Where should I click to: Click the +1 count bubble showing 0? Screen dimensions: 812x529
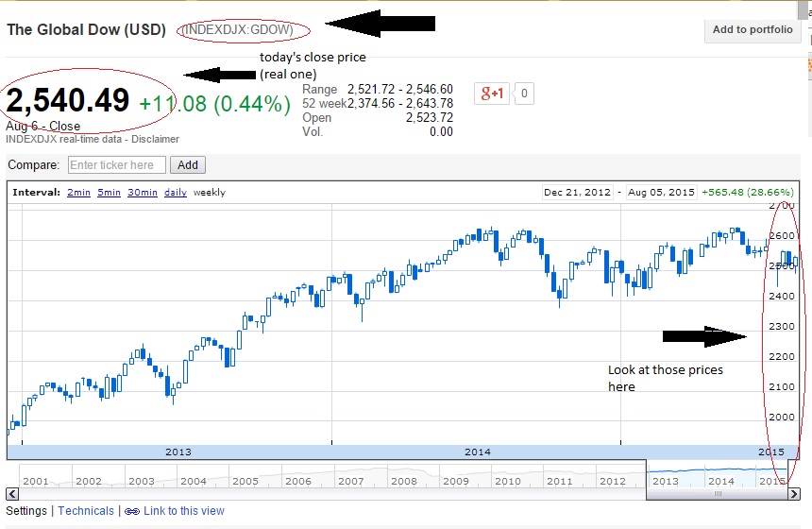click(524, 94)
